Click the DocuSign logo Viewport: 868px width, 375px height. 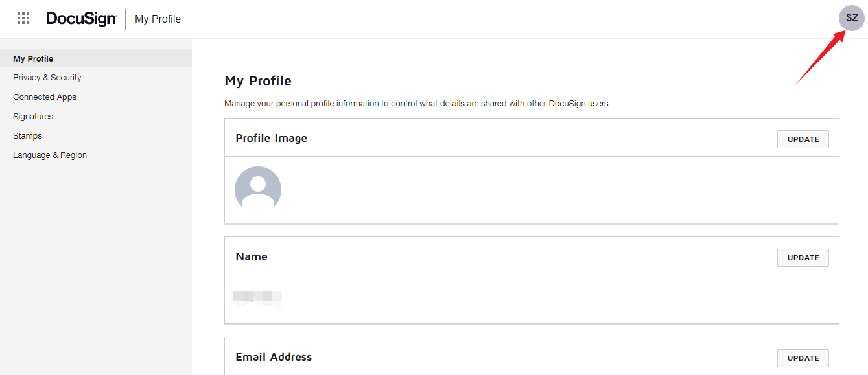pyautogui.click(x=81, y=19)
